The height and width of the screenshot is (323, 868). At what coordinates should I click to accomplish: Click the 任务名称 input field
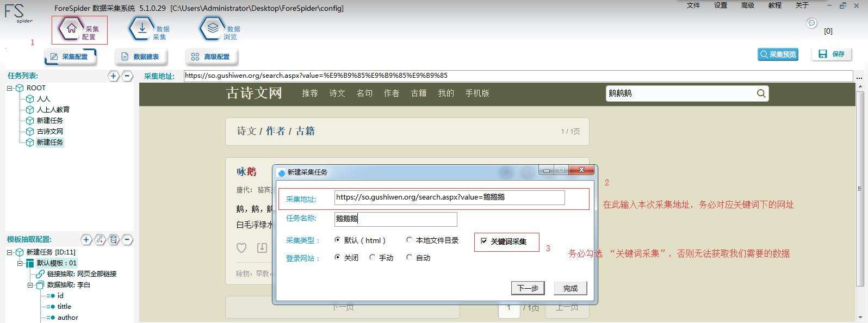pyautogui.click(x=396, y=219)
